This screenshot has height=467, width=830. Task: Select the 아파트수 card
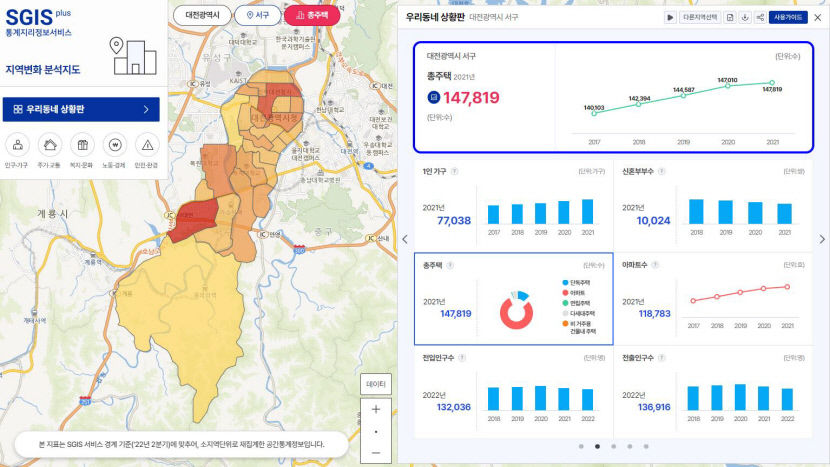point(713,299)
